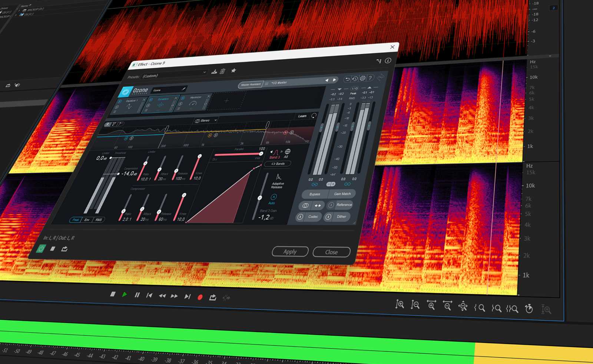Viewport: 593px width, 364px height.
Task: Open the Ozone preset manager list icon
Action: [x=267, y=84]
